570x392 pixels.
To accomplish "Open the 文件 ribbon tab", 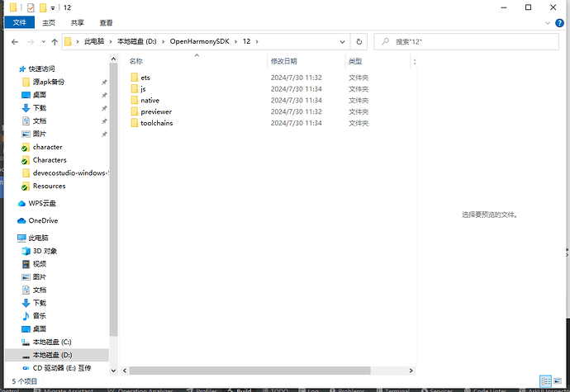I will 19,22.
